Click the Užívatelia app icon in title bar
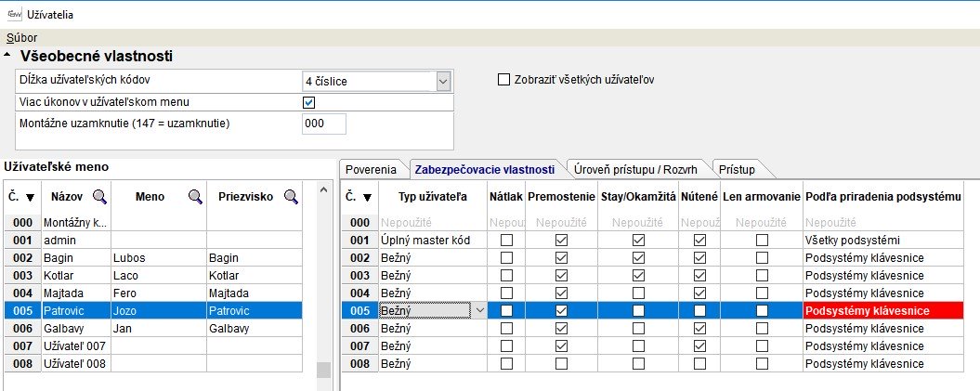The image size is (980, 391). click(15, 15)
